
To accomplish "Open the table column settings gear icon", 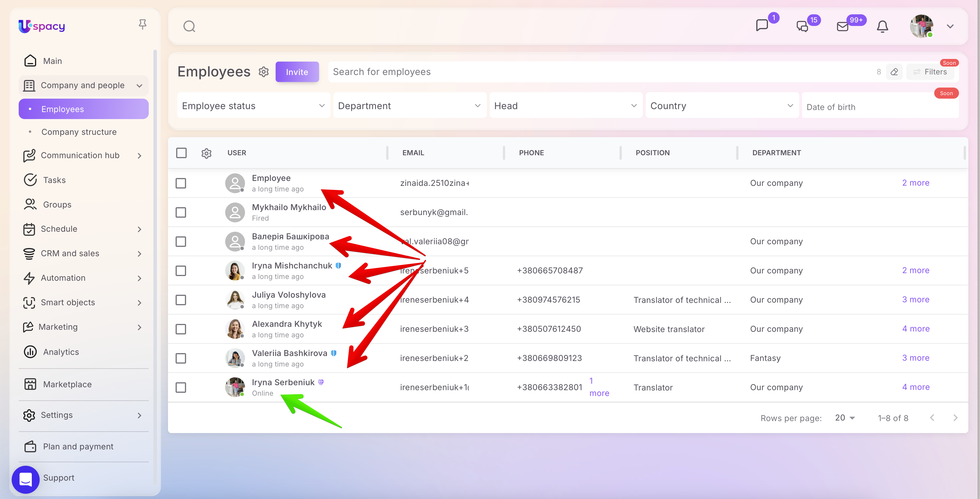I will coord(206,153).
